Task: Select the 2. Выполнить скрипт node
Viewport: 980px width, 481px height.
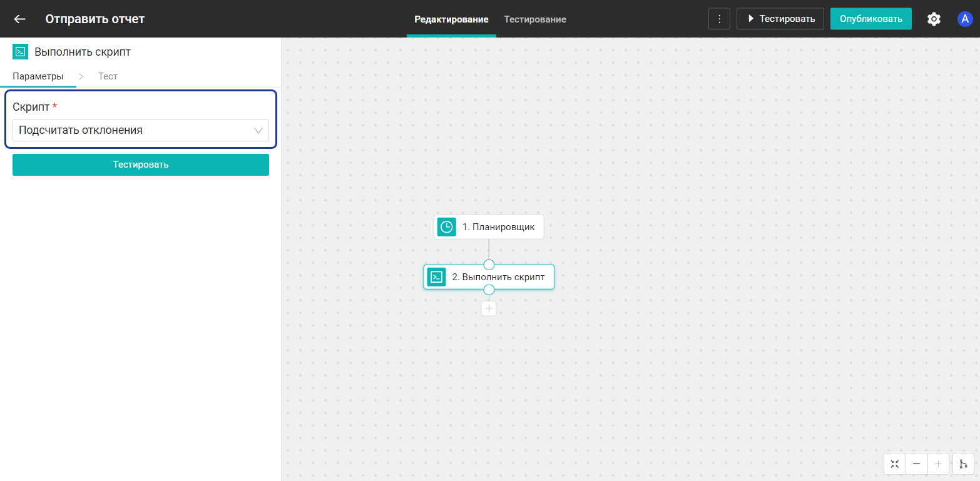Action: point(489,277)
